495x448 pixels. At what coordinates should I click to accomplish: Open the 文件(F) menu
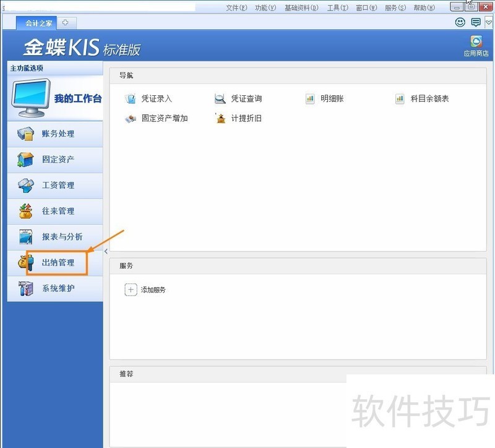click(236, 8)
